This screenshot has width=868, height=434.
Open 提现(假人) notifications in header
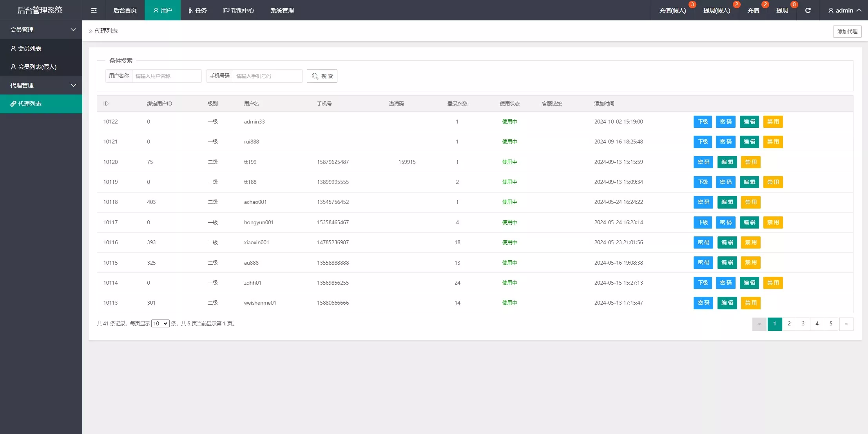point(717,10)
